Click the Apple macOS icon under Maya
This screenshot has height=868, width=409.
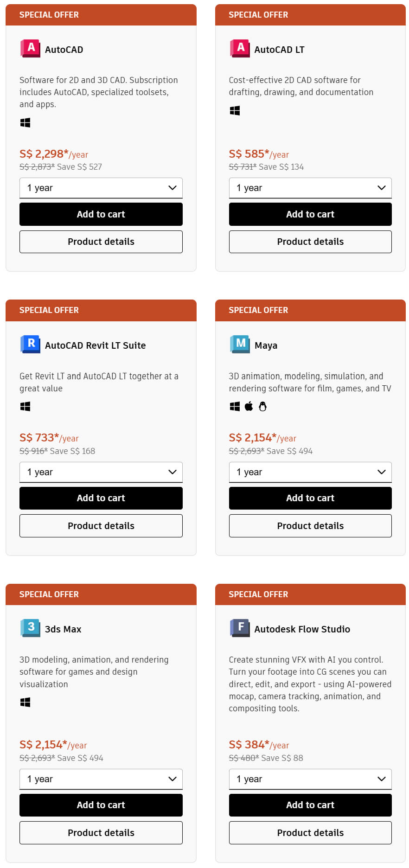pyautogui.click(x=249, y=407)
